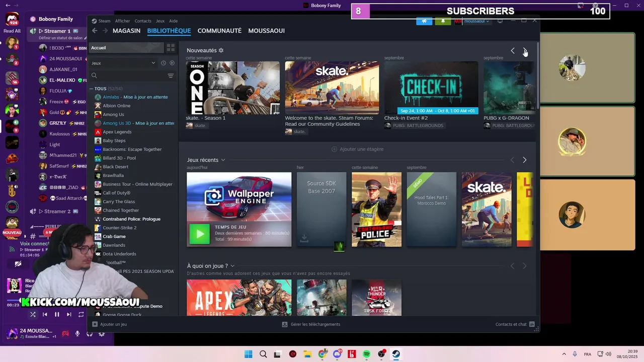Click Ajouter une étagère

pyautogui.click(x=357, y=149)
